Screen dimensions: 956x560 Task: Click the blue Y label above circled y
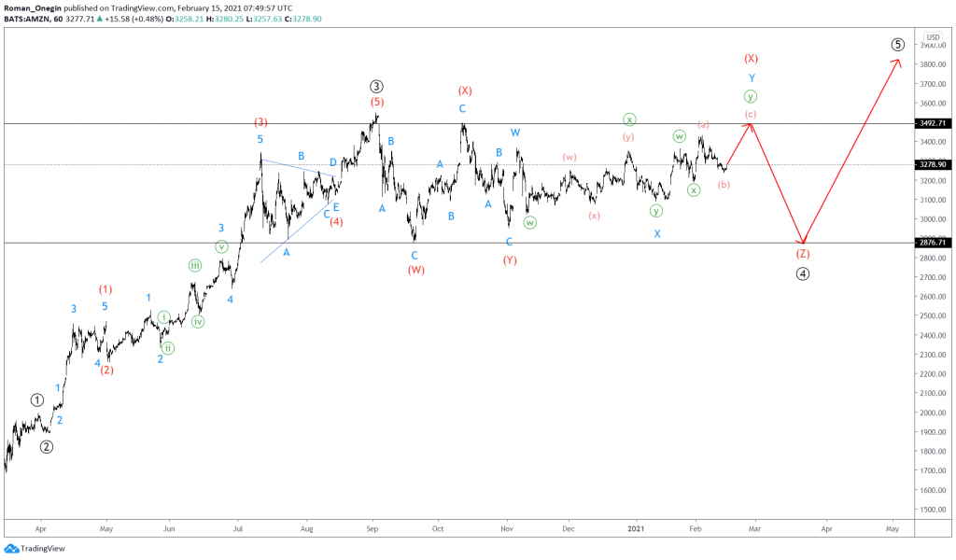tap(752, 78)
